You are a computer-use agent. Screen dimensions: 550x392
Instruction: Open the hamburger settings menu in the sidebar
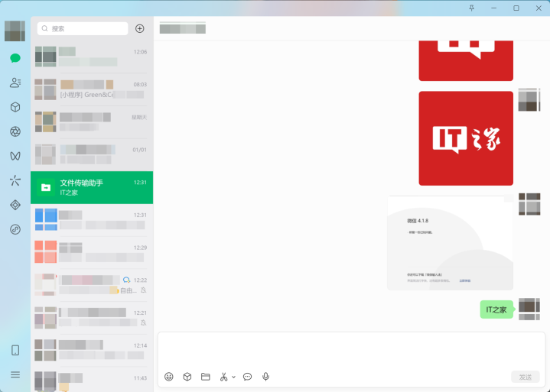coord(15,375)
